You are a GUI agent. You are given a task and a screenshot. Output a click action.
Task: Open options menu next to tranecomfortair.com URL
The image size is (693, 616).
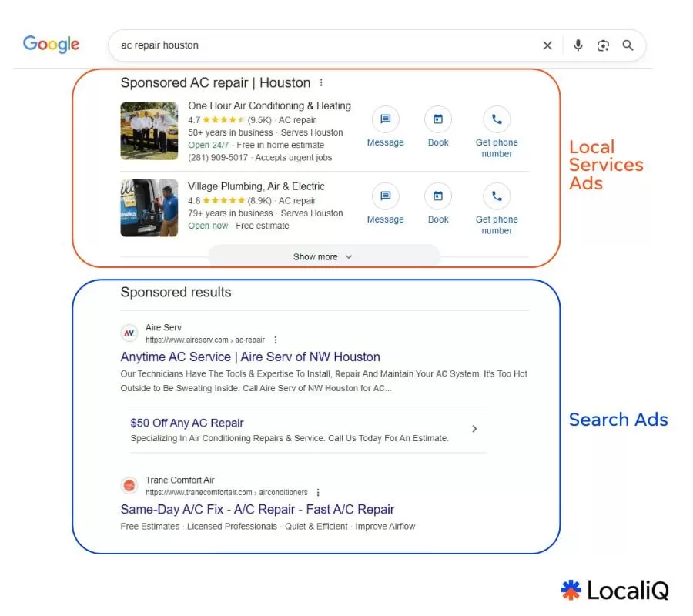318,492
